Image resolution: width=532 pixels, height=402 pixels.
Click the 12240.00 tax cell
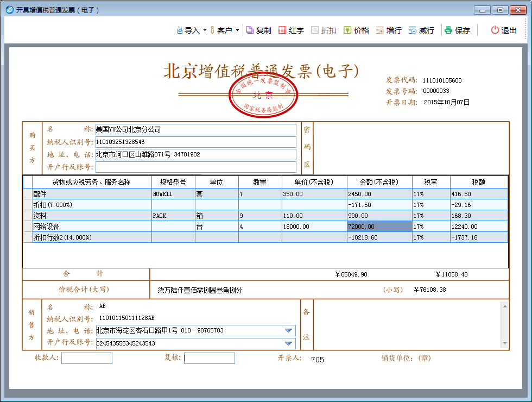pos(479,227)
